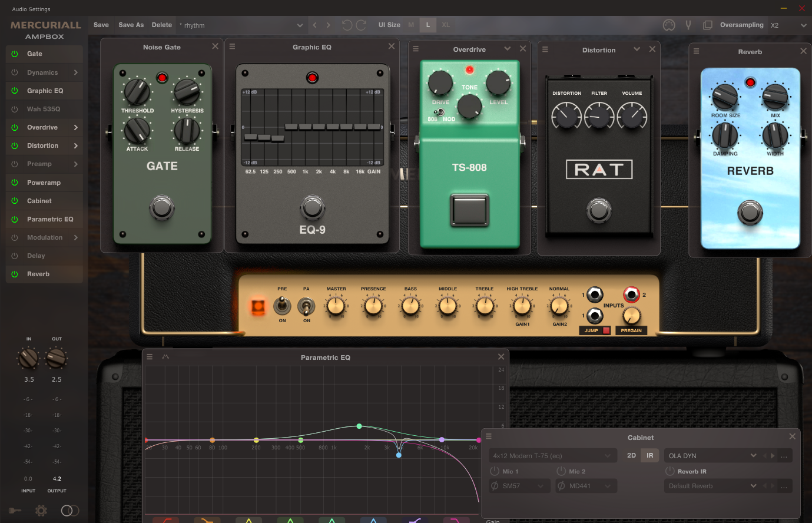Toggle the Reverb IR power button
This screenshot has width=812, height=523.
tap(670, 471)
